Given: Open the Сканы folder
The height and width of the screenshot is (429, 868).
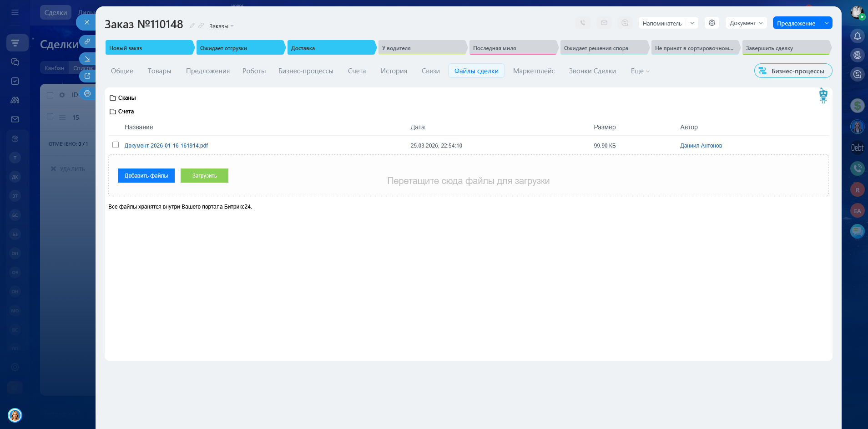Looking at the screenshot, I should click(x=126, y=98).
